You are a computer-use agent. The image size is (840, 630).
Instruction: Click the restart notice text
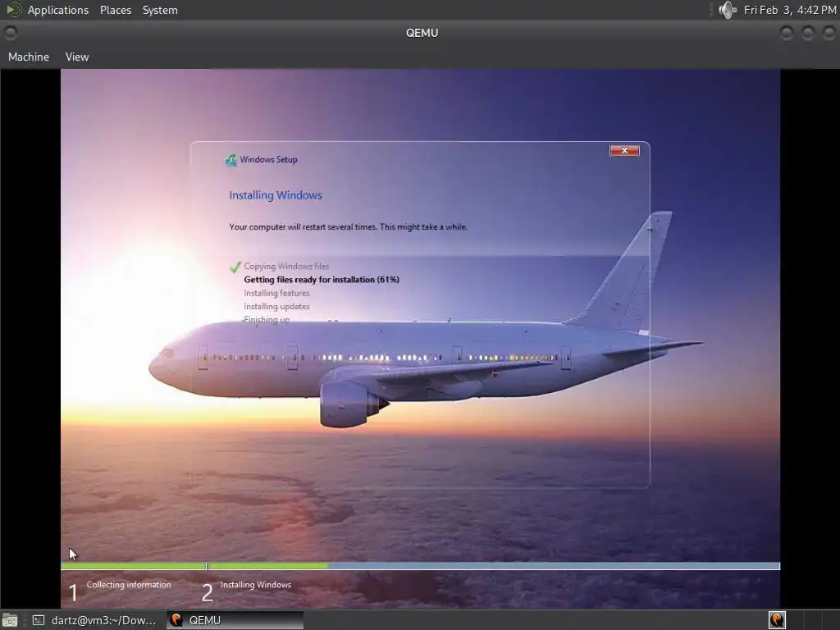point(348,226)
